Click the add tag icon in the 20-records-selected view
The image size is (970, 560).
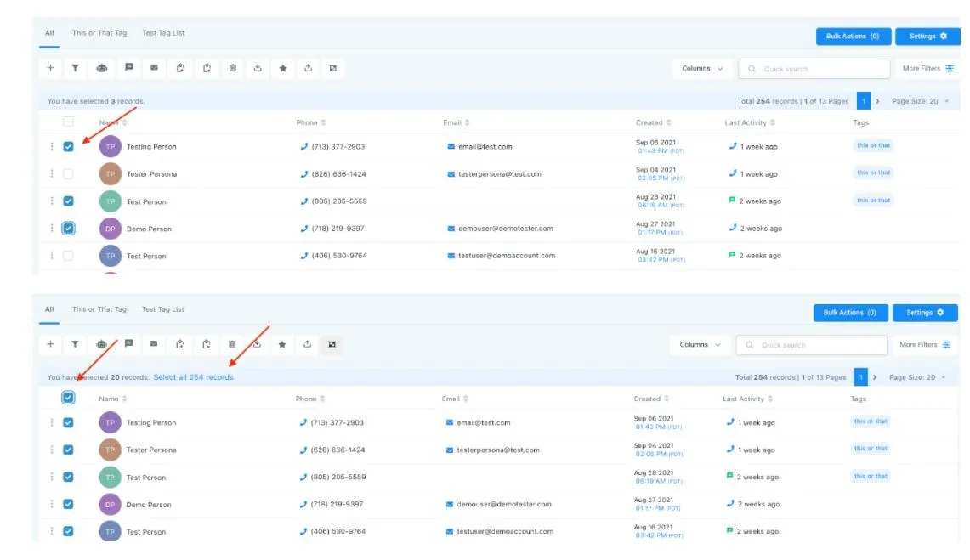(x=179, y=344)
